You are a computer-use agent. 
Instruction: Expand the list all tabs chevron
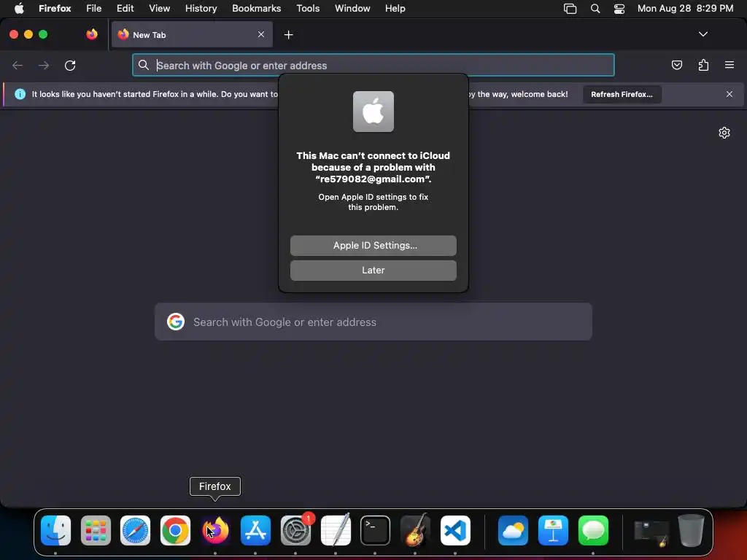703,34
